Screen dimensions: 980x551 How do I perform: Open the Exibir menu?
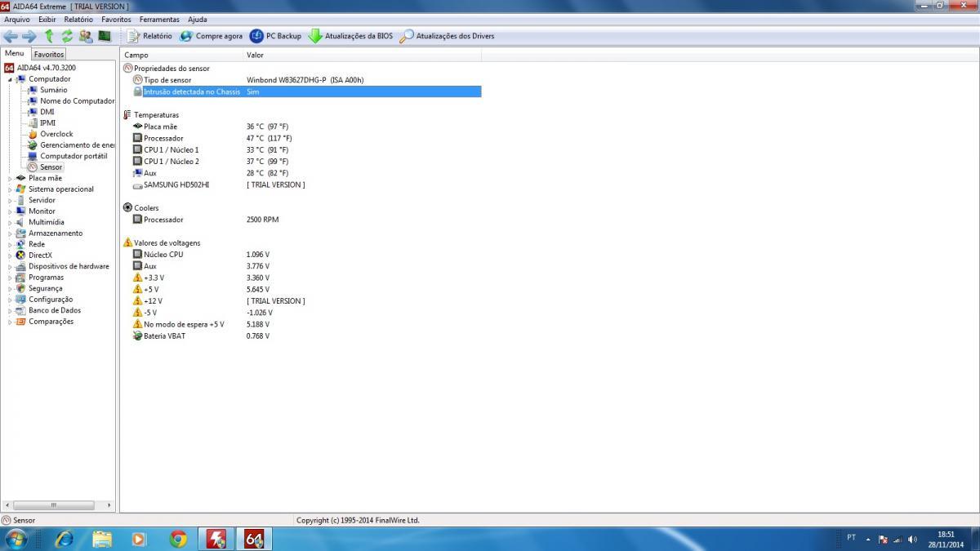[47, 19]
